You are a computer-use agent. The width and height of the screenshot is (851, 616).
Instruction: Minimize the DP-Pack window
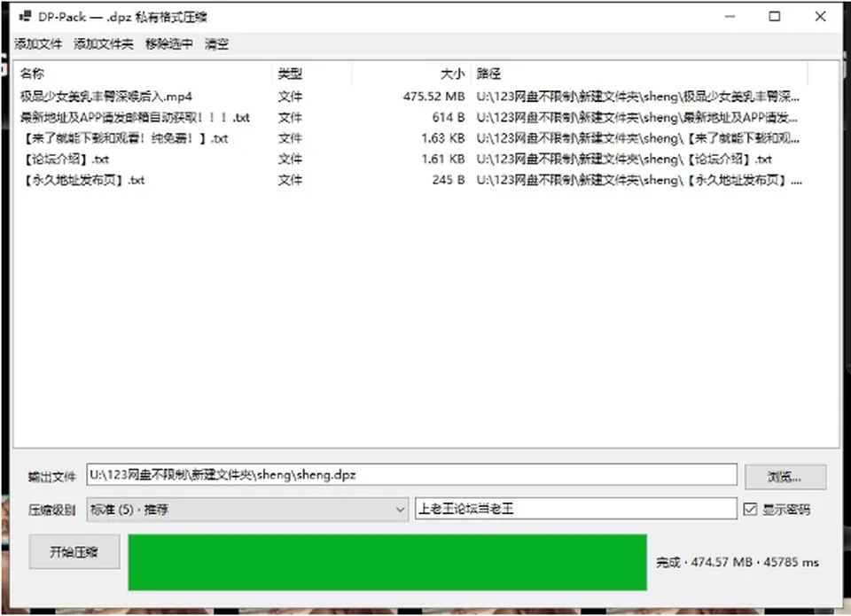click(730, 17)
